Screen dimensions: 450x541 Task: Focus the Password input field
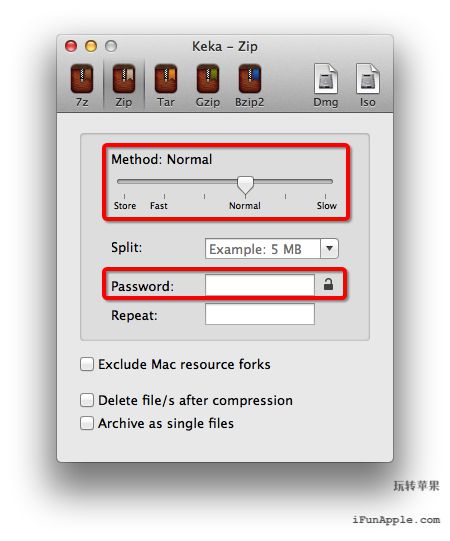[x=260, y=285]
